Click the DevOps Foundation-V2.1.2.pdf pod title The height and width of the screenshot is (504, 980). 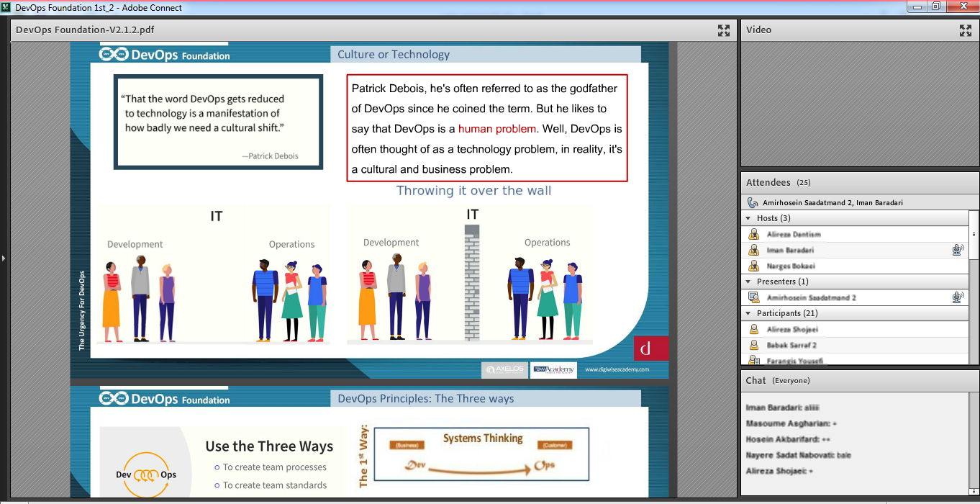pyautogui.click(x=85, y=30)
